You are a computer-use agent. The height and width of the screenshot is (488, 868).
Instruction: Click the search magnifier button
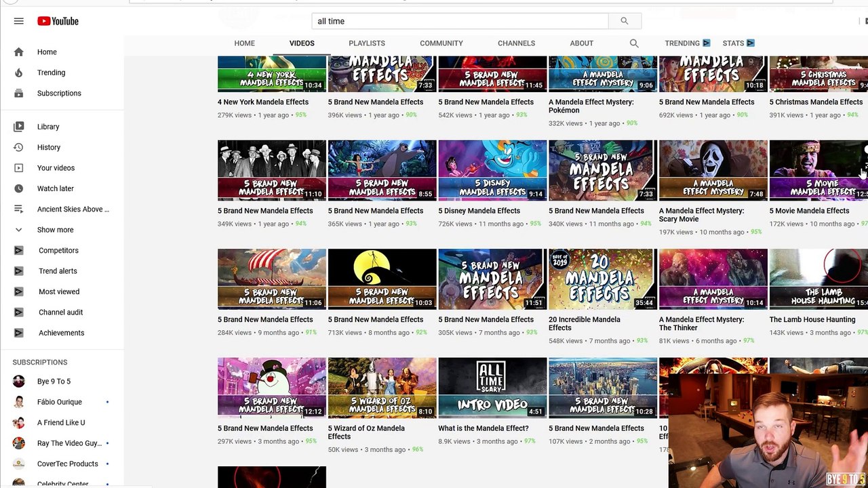[624, 21]
